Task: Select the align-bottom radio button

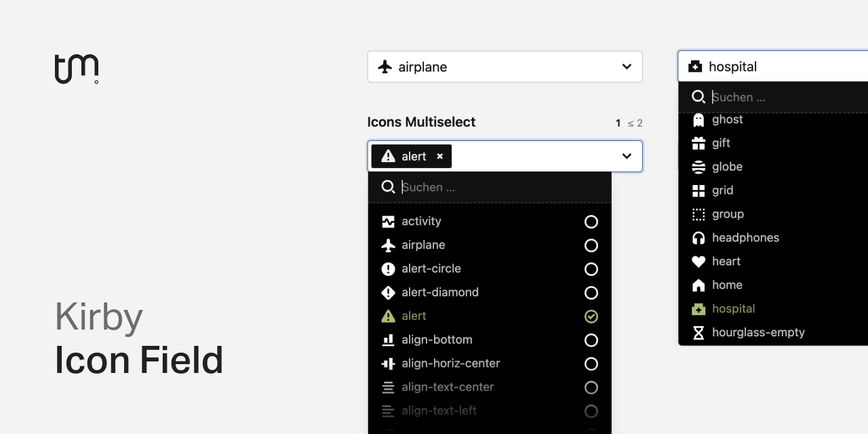Action: (x=591, y=340)
